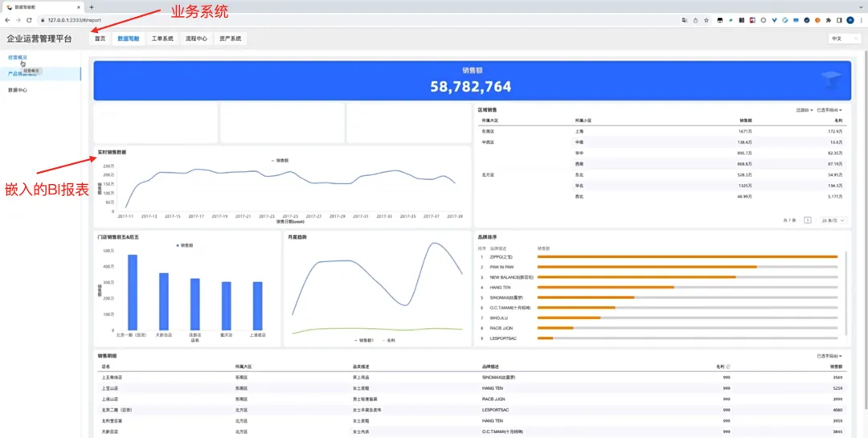
Task: Toggle the 销售额 legend in 门店销售前五 chart
Action: click(184, 245)
